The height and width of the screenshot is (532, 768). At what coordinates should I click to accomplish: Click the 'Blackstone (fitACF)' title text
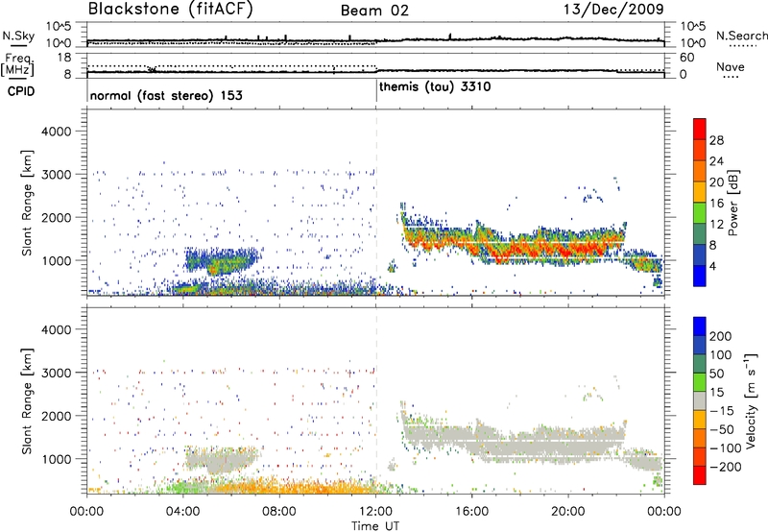pos(170,10)
